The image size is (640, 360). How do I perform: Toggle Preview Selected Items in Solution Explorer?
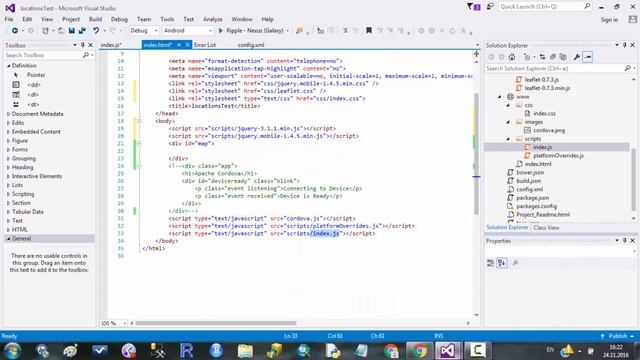coord(588,57)
